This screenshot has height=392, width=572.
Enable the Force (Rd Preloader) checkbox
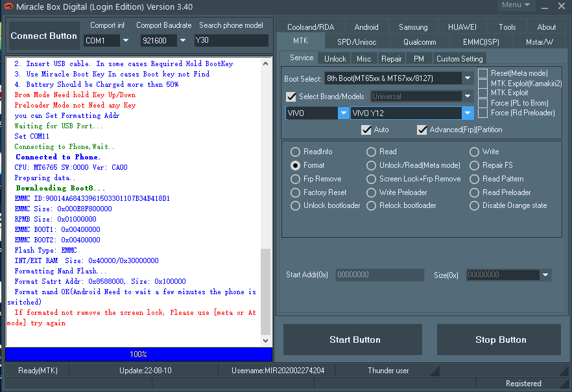[483, 113]
